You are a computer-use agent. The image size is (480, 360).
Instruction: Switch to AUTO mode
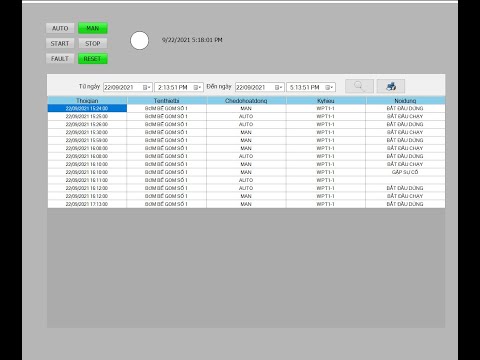pos(60,28)
